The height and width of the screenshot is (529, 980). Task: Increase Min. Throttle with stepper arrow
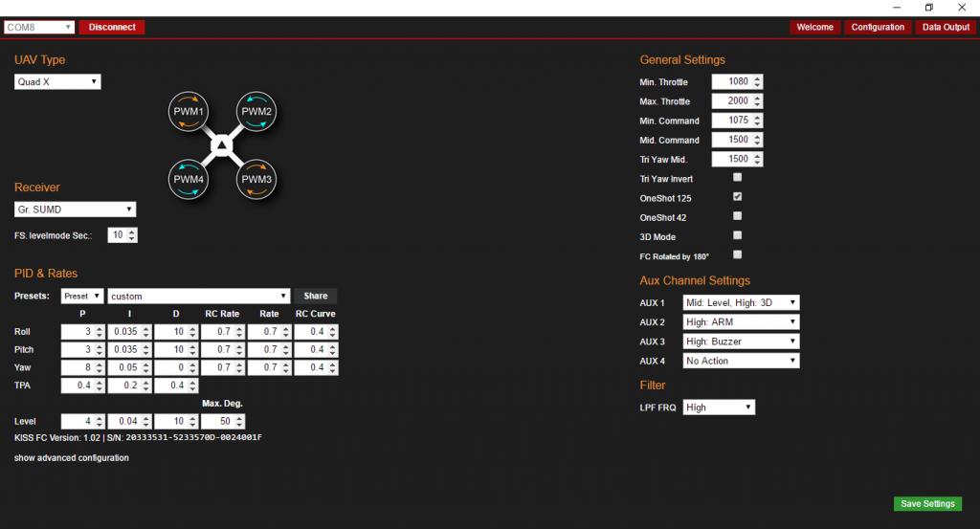tap(758, 78)
